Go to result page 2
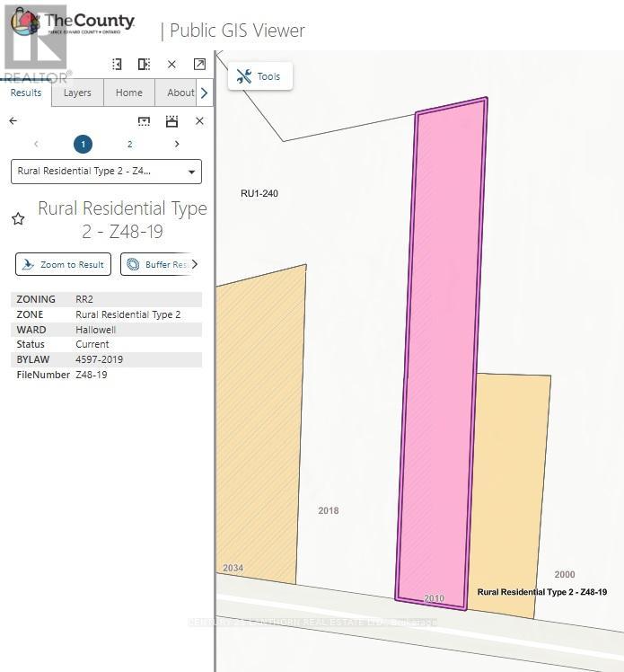This screenshot has height=672, width=624. 129,145
